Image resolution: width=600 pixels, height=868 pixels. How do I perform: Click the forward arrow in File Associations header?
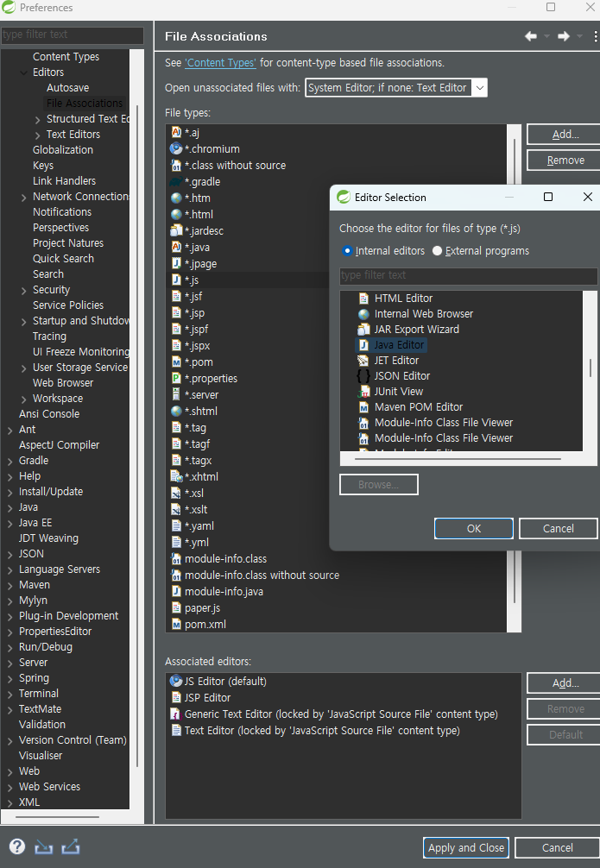(x=564, y=36)
